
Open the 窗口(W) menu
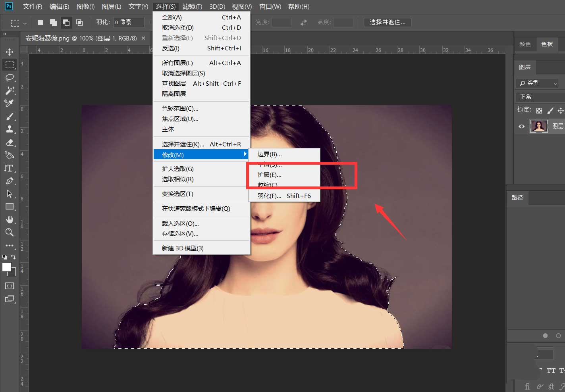(x=270, y=6)
